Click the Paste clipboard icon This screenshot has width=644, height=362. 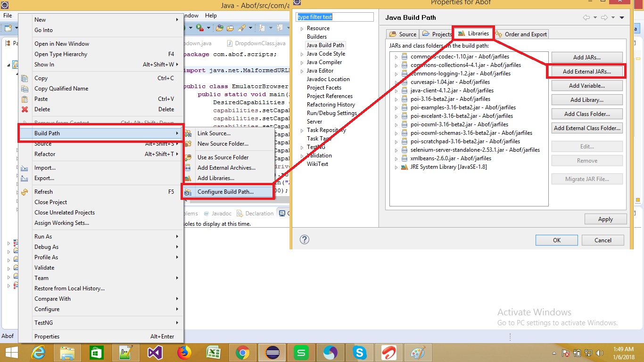[25, 99]
